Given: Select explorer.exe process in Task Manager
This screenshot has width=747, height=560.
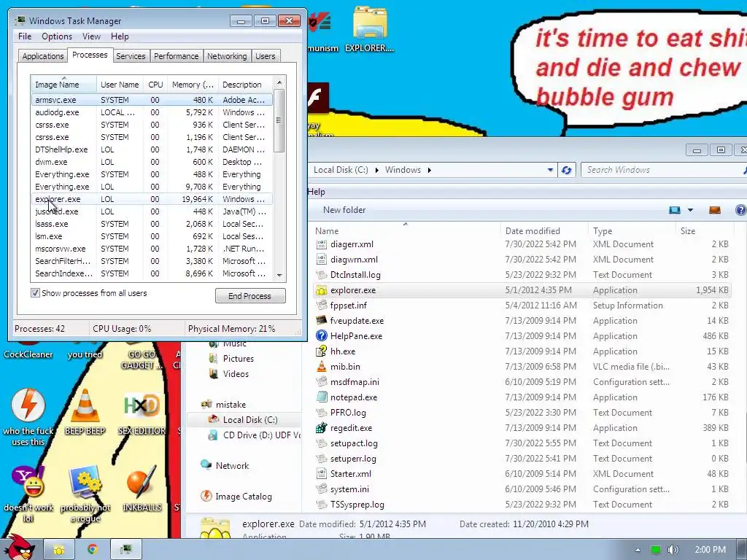Looking at the screenshot, I should pyautogui.click(x=152, y=199).
